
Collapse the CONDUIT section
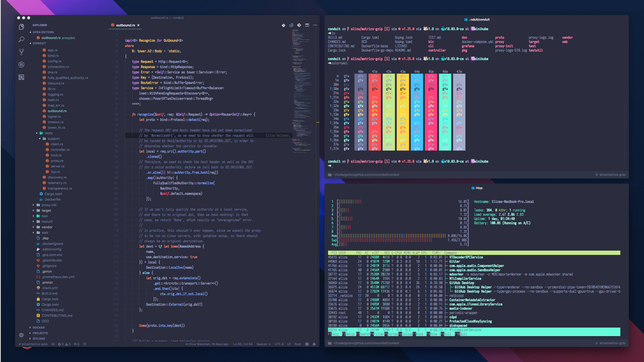point(38,43)
